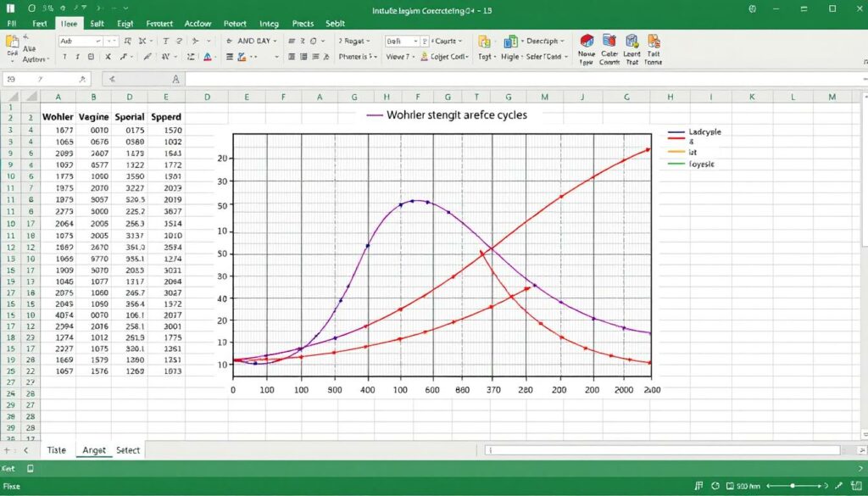868x496 pixels.
Task: Open the Phoner is dropdown
Action: [358, 57]
